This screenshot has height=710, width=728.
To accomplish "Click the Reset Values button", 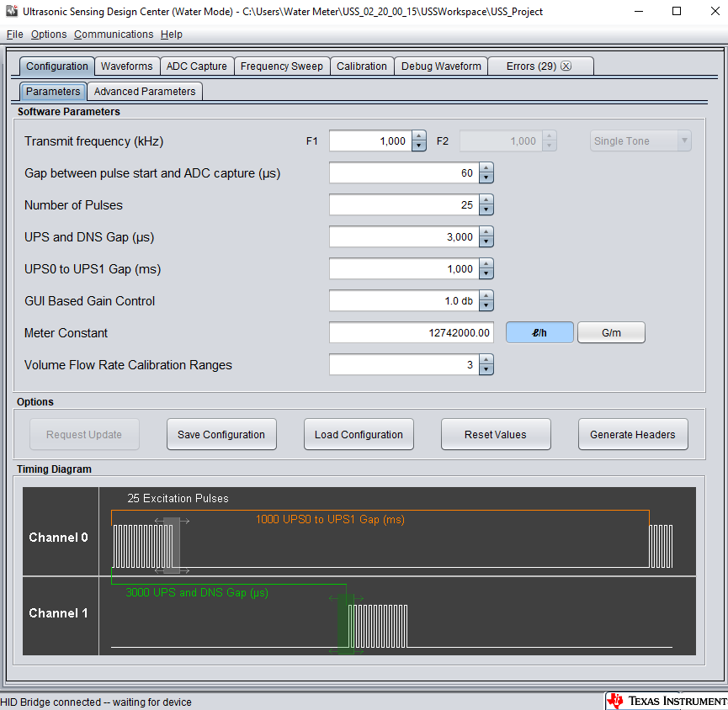I will pos(496,434).
